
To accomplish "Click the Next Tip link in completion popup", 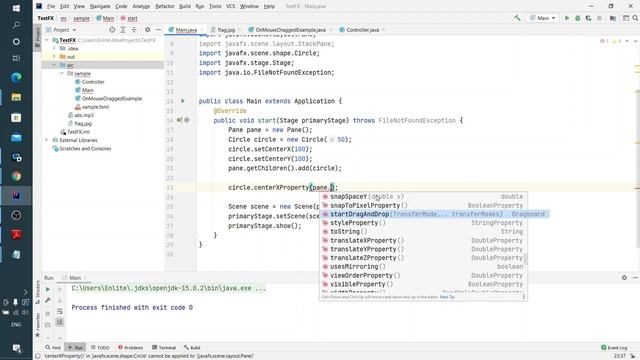I will (447, 297).
